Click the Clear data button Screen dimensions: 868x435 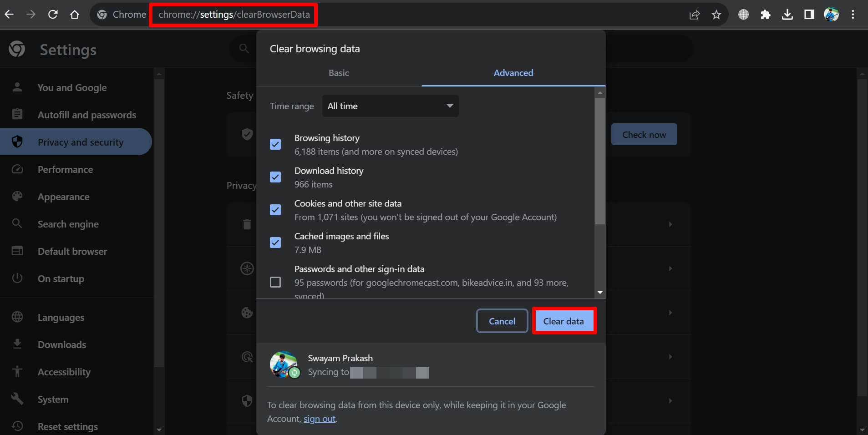563,321
